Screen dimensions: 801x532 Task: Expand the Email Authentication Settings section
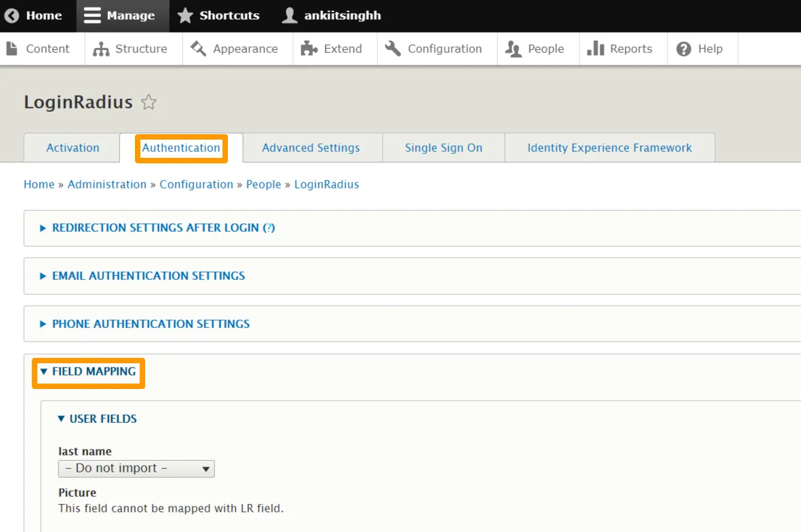tap(148, 276)
